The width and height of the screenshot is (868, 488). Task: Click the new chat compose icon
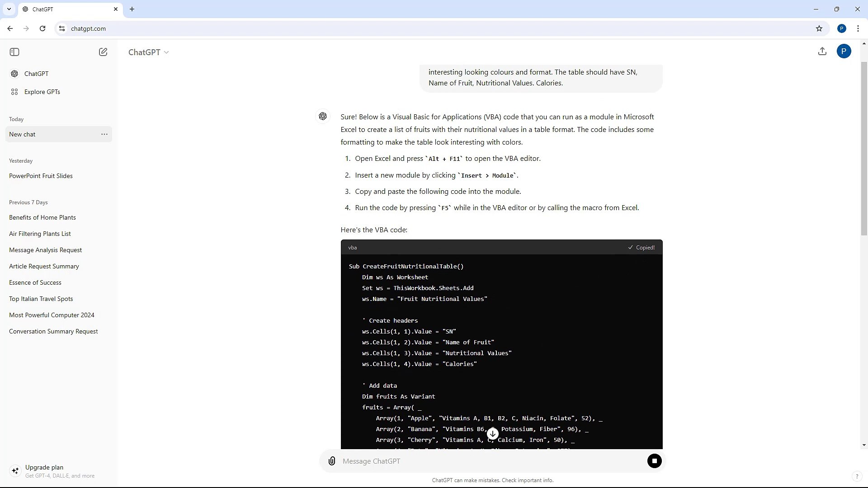click(x=103, y=52)
